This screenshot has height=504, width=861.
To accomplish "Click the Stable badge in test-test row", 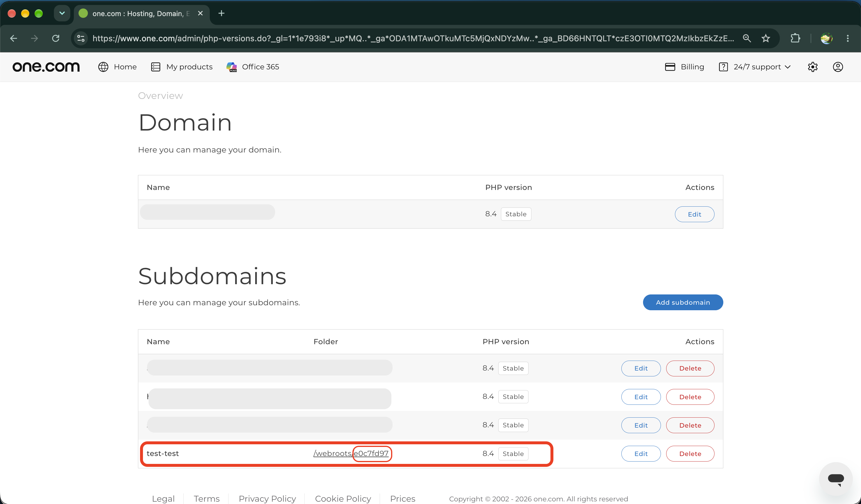I will [513, 454].
